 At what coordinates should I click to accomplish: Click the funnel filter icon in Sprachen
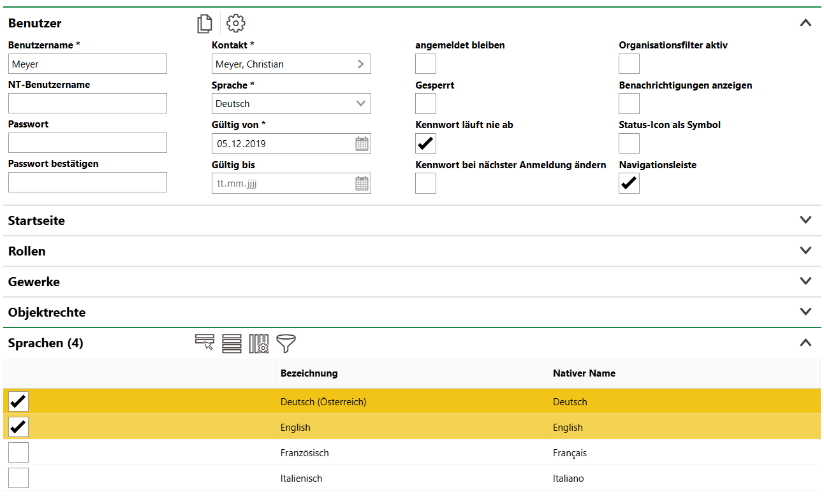pos(286,343)
